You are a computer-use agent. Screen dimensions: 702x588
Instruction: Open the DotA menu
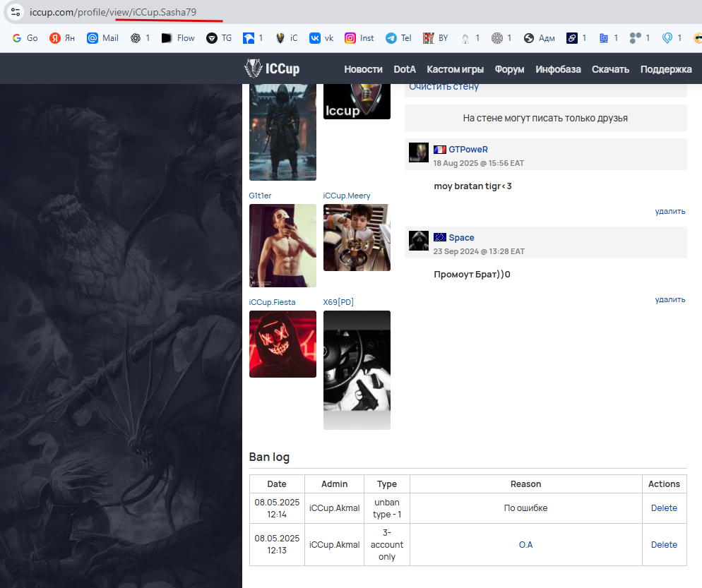tap(404, 69)
